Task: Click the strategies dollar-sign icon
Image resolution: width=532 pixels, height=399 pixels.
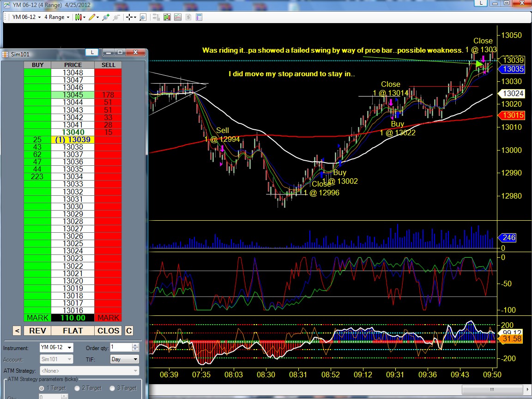Action: click(188, 17)
